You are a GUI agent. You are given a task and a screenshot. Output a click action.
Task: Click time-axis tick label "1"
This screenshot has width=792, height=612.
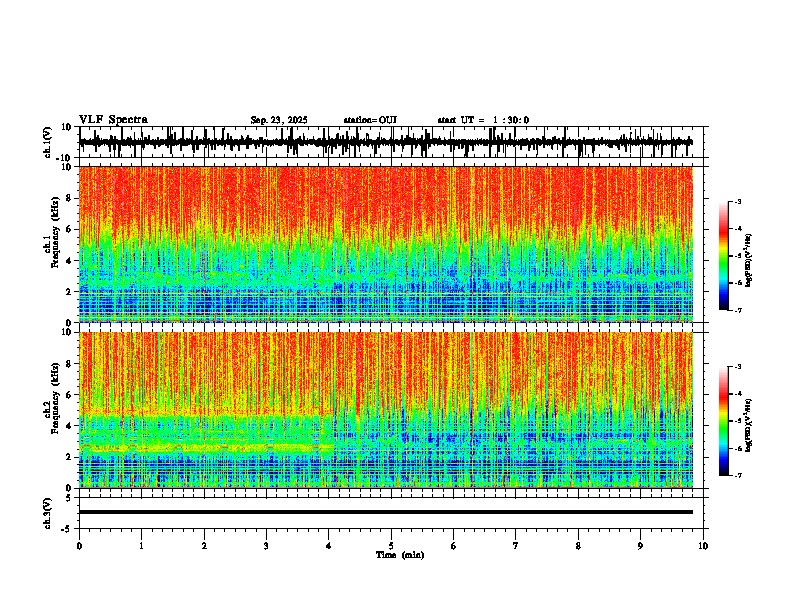142,546
